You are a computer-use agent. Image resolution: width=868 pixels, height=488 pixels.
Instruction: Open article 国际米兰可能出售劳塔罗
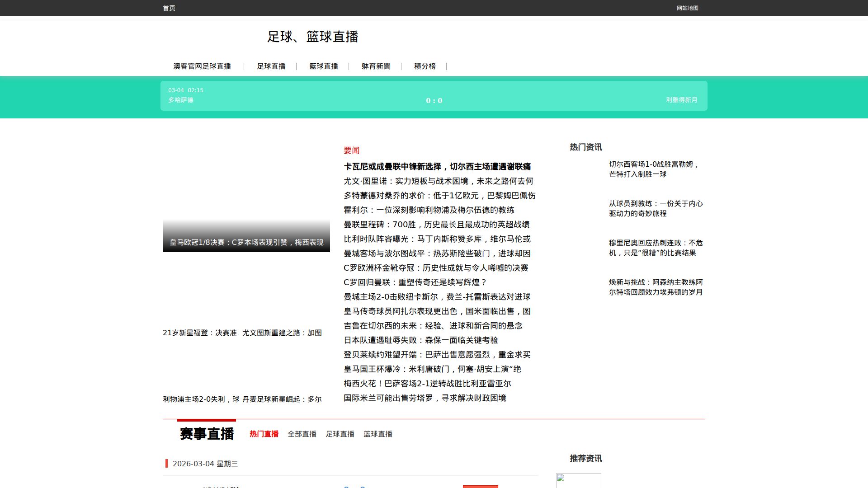coord(425,398)
